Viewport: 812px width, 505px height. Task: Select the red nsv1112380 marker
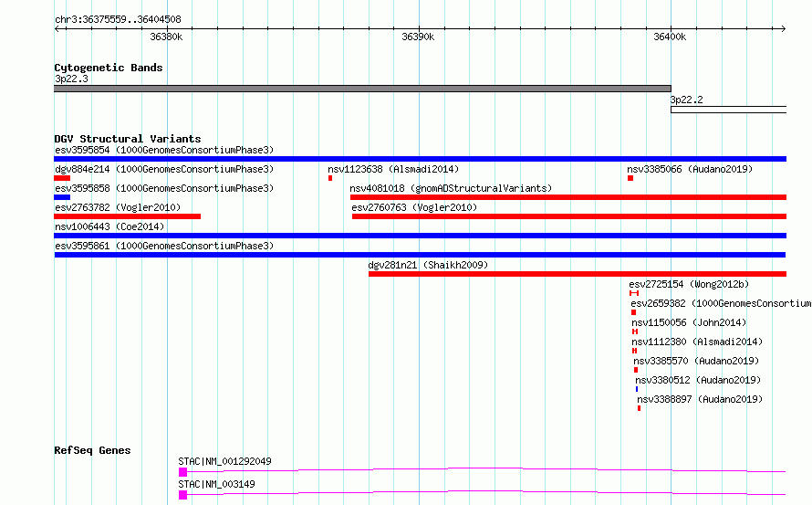click(634, 351)
